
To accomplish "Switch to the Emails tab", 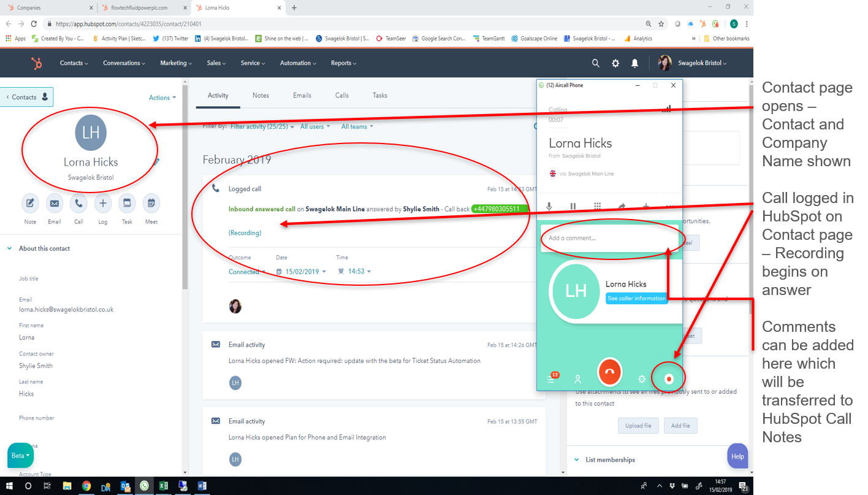I will [x=302, y=96].
